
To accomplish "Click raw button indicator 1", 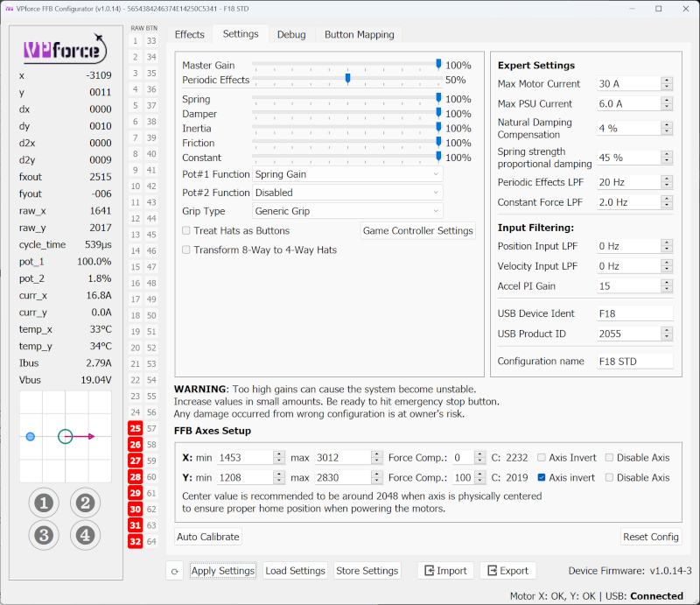I will [x=136, y=40].
